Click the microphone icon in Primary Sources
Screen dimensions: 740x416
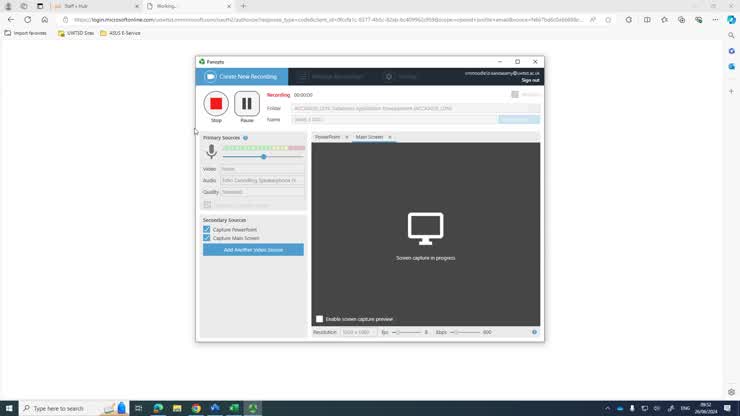pos(211,152)
